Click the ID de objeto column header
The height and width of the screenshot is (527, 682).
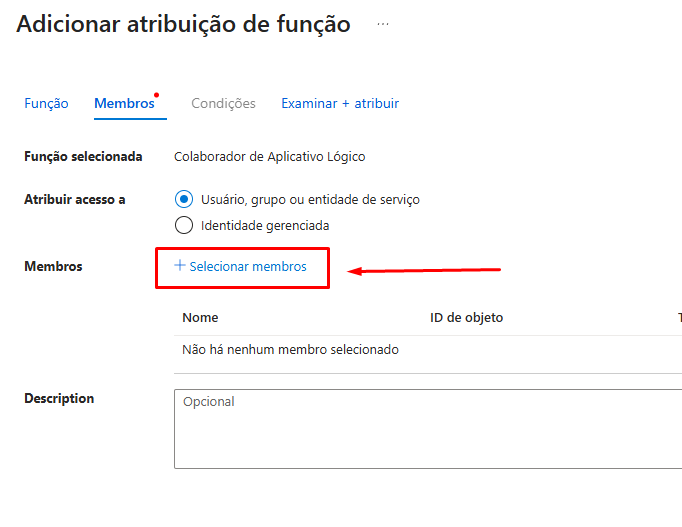(x=466, y=318)
